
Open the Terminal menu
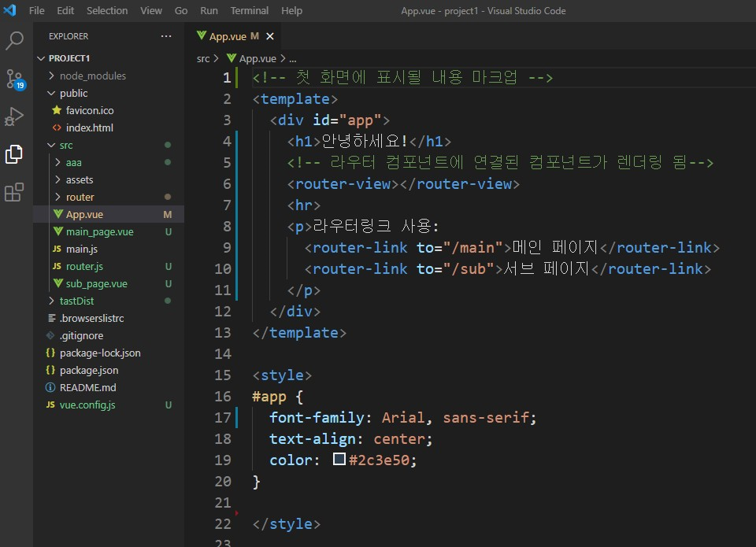click(249, 10)
